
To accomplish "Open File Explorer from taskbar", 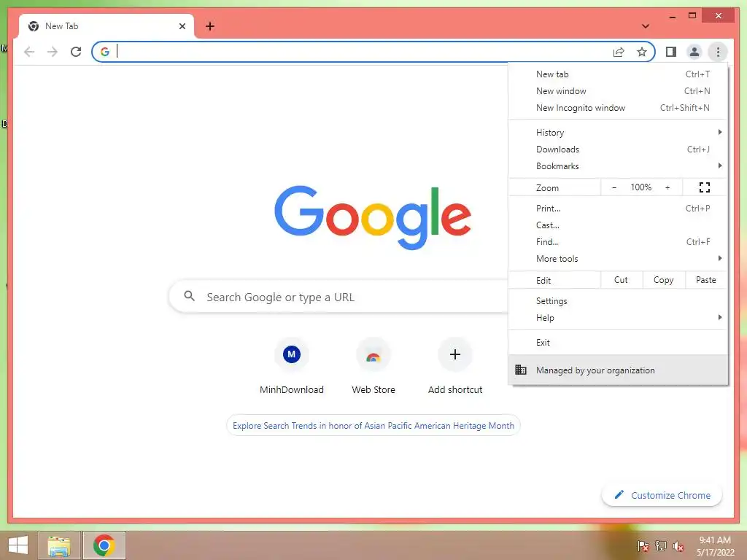I will pyautogui.click(x=59, y=545).
